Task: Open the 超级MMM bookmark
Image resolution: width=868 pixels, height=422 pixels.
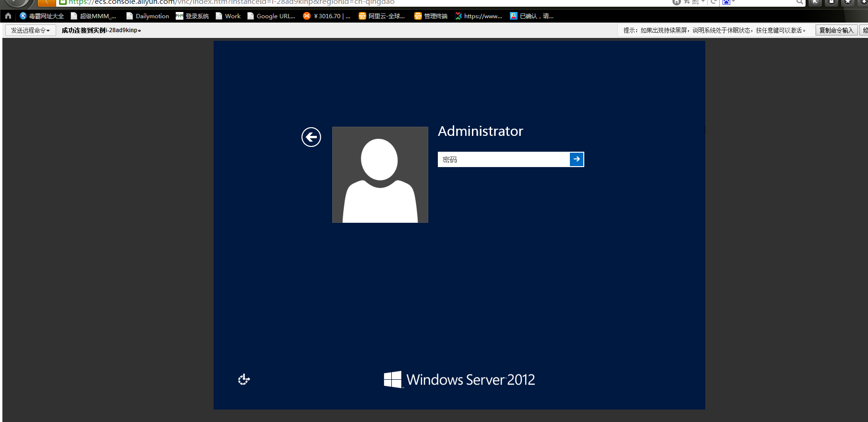Action: pyautogui.click(x=94, y=16)
